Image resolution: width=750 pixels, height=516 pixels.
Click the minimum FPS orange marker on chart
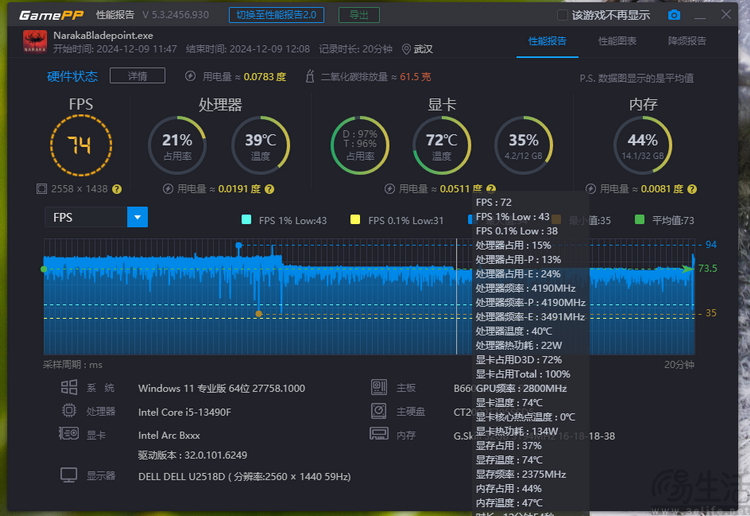259,314
